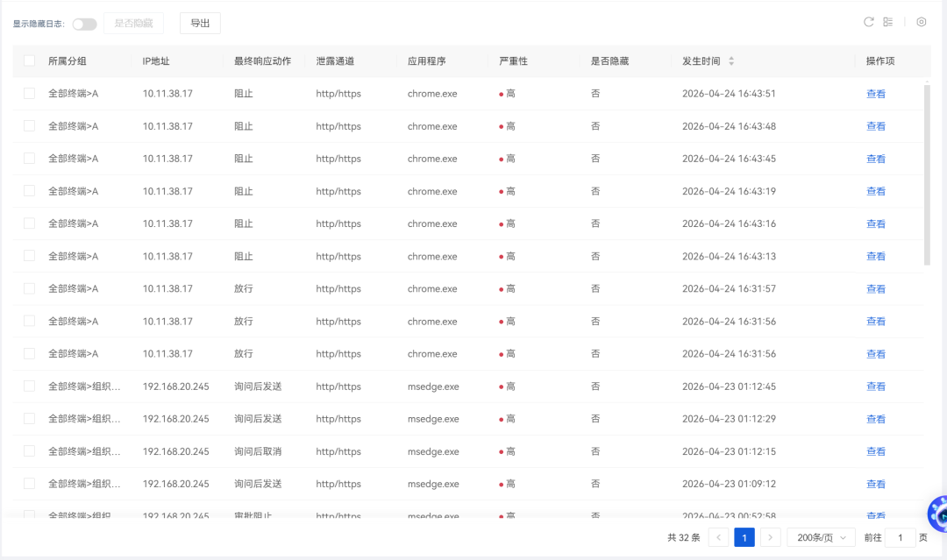Go to the next page arrow
Screen dimensions: 947x560
(x=770, y=537)
